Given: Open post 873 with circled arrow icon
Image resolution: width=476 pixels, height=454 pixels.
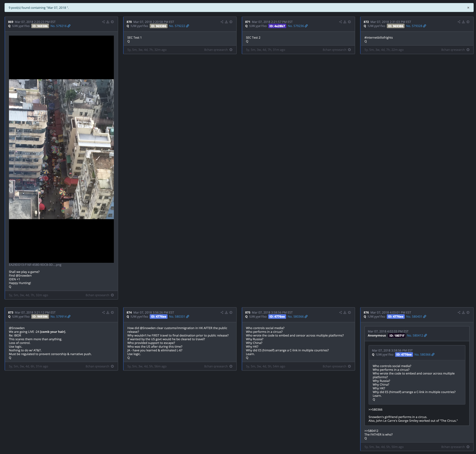Looking at the screenshot, I should [112, 312].
